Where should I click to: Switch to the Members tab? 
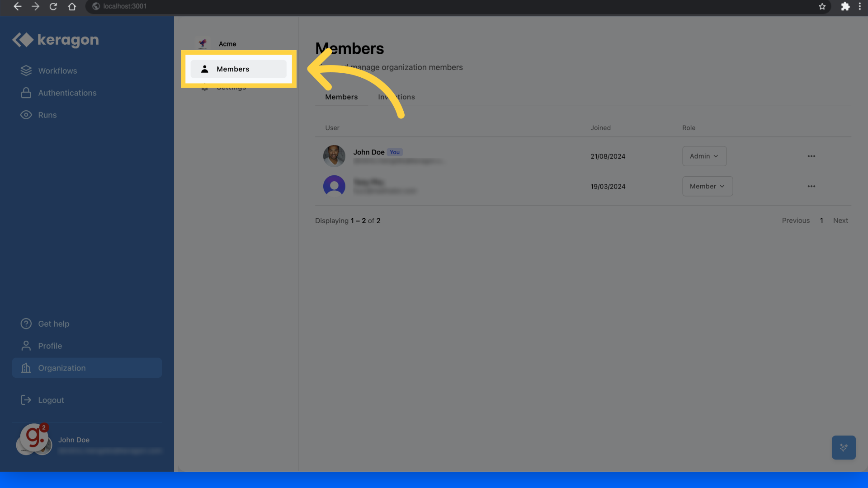pos(341,97)
